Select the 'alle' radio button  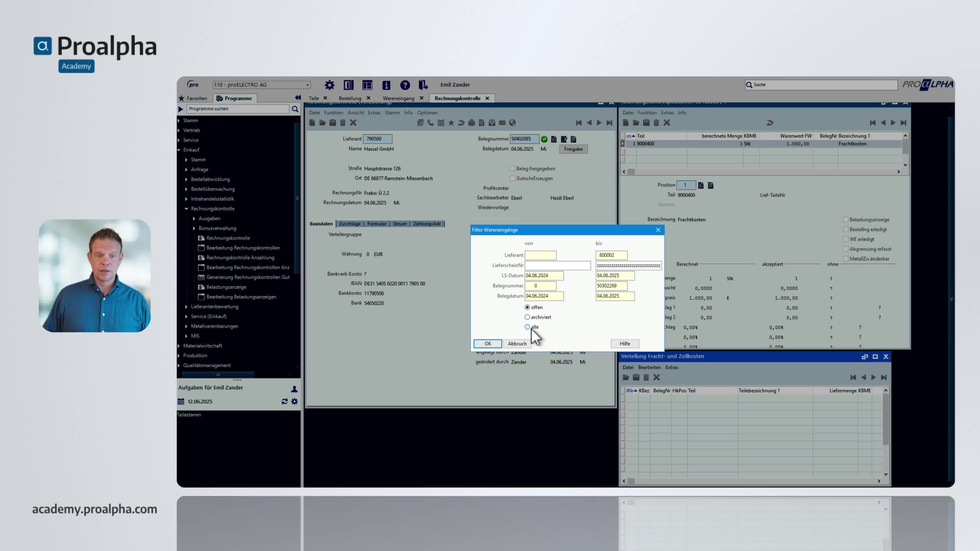(527, 327)
